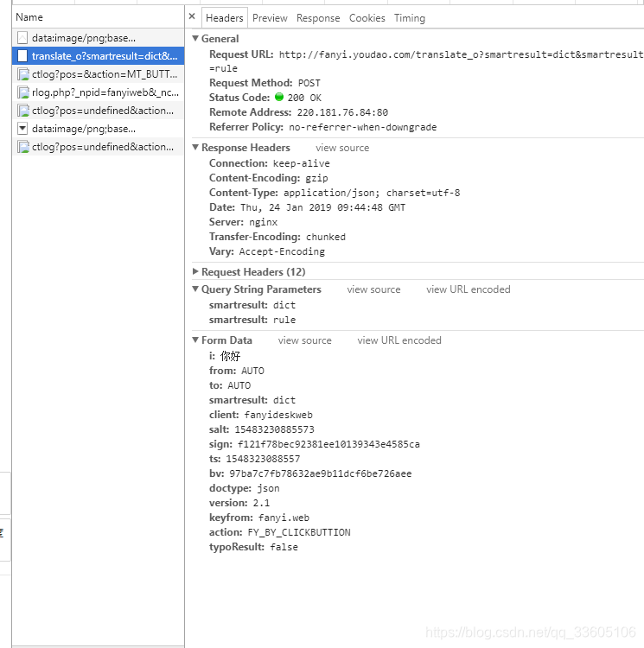The width and height of the screenshot is (644, 648).
Task: Close the request details pane
Action: (x=192, y=16)
